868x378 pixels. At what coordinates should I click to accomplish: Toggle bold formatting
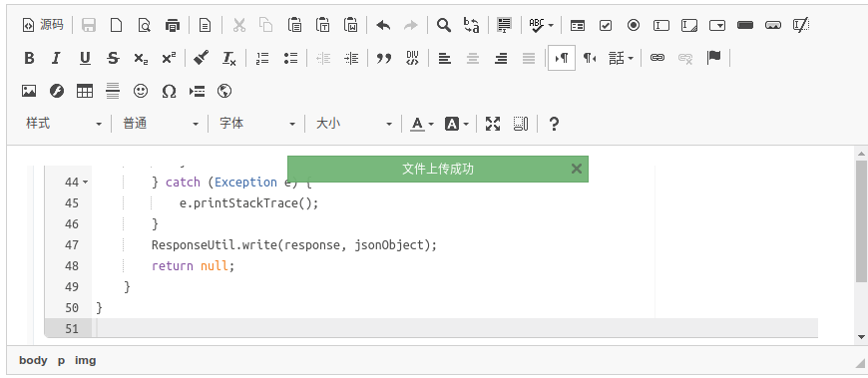pos(29,58)
